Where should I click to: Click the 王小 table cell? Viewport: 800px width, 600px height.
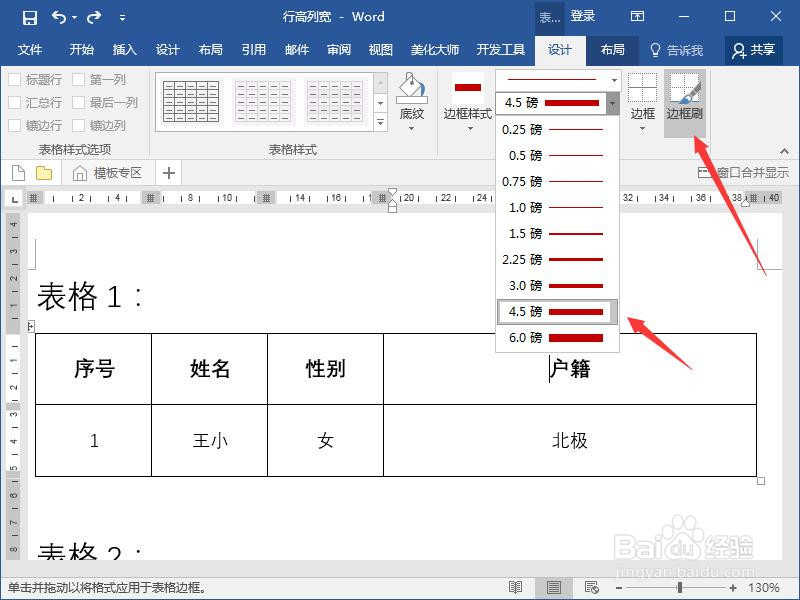210,441
